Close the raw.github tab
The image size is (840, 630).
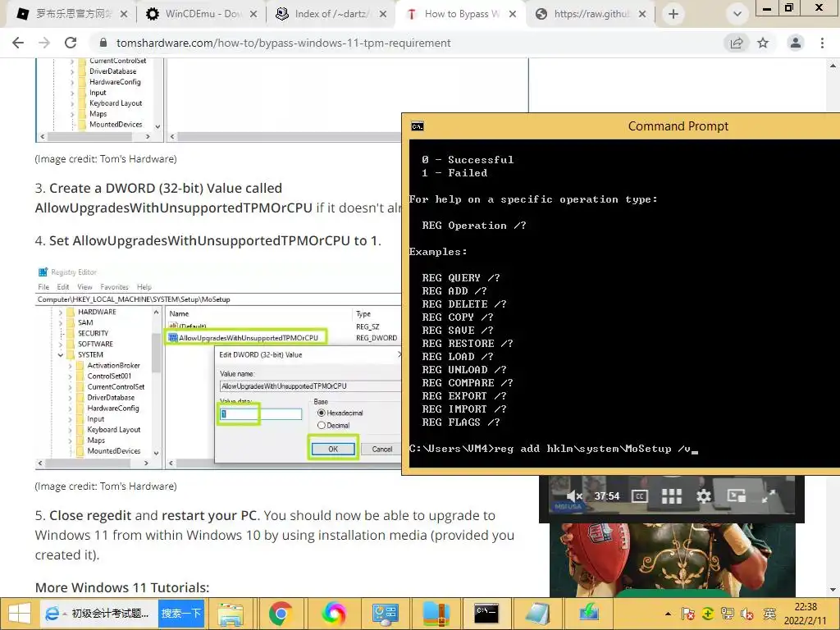tap(642, 14)
